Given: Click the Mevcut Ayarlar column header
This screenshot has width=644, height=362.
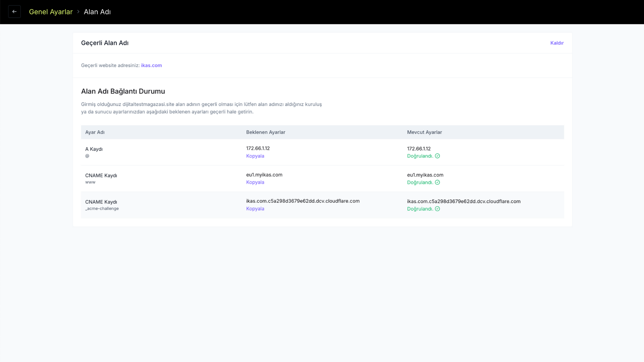Looking at the screenshot, I should click(424, 132).
